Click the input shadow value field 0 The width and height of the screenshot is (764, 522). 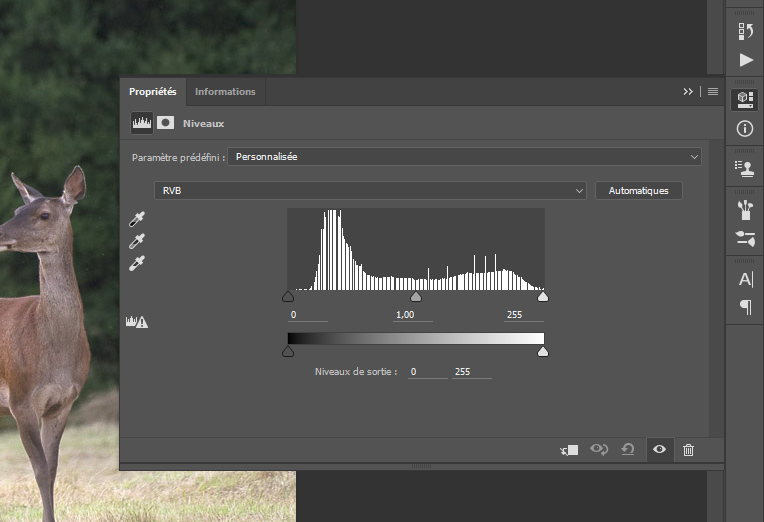pyautogui.click(x=308, y=315)
